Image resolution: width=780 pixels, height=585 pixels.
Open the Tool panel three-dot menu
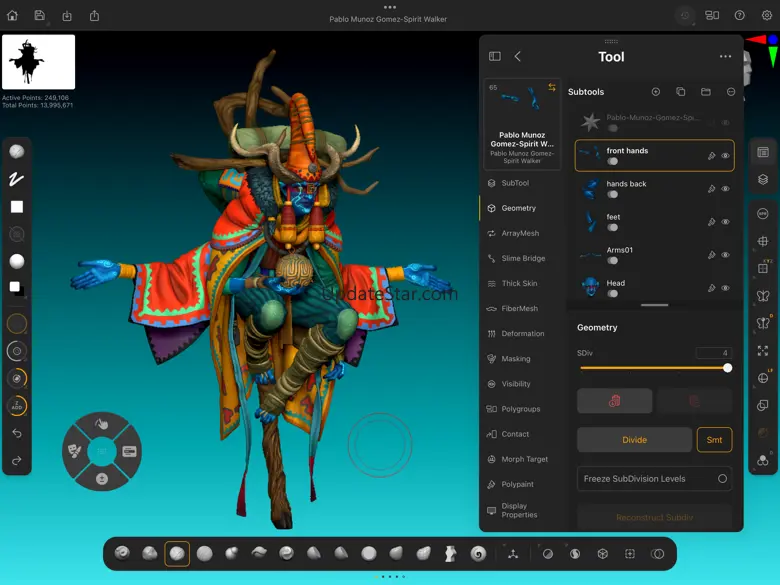point(725,57)
